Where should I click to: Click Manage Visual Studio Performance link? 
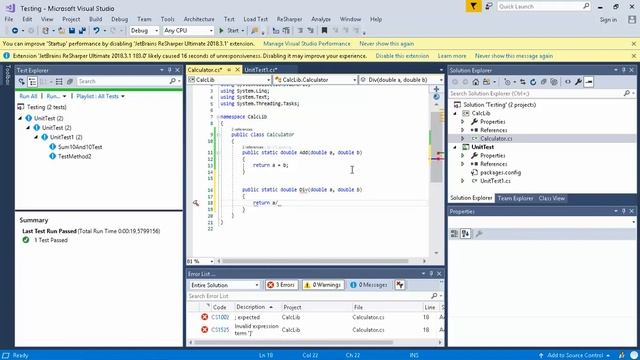click(307, 44)
